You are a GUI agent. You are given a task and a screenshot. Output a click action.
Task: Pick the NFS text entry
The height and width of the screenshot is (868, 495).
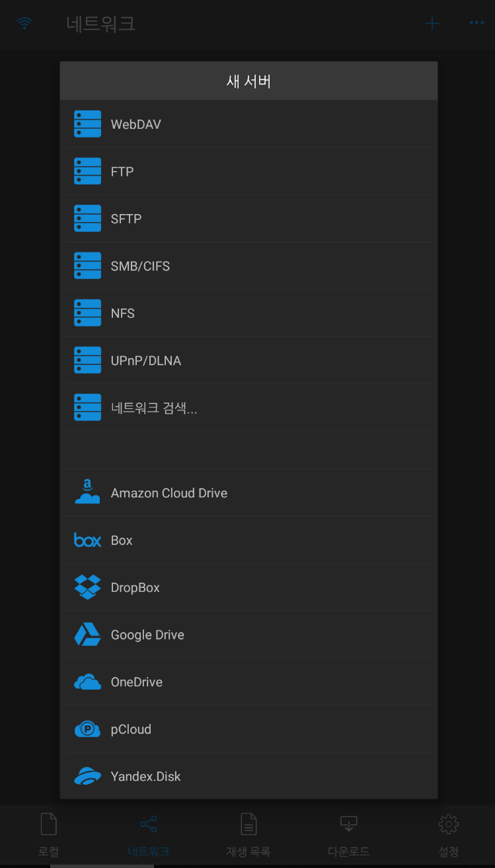point(123,313)
